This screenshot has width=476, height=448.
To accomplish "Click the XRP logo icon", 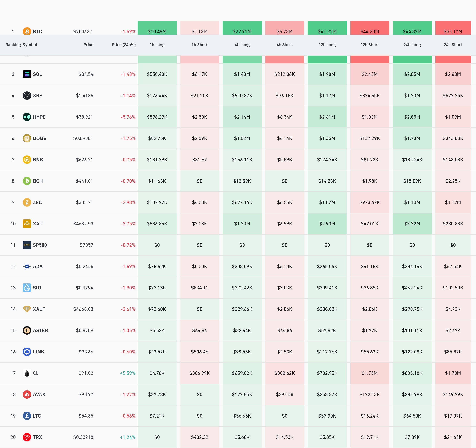I will 27,96.
